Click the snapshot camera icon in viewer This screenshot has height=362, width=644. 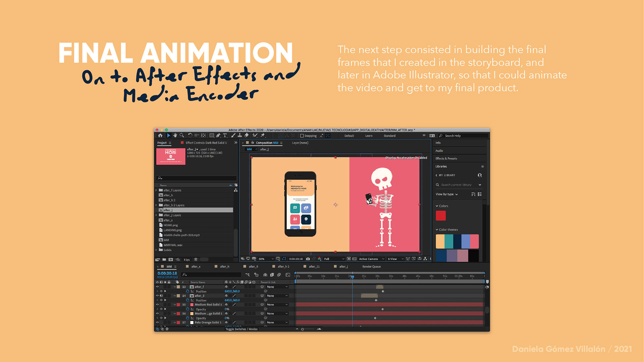[308, 259]
